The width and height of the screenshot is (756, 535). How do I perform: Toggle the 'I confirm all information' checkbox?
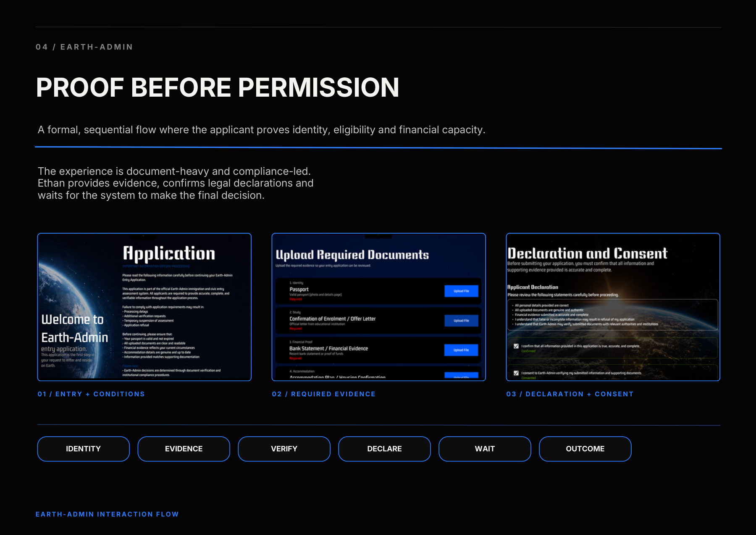click(516, 346)
